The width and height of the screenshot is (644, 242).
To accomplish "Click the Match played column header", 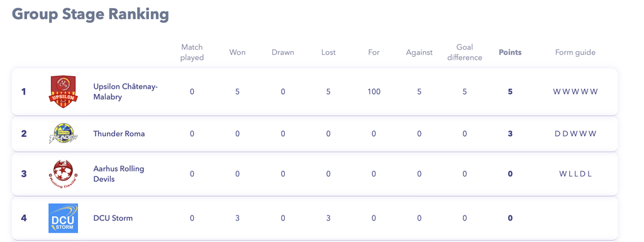I will (192, 52).
